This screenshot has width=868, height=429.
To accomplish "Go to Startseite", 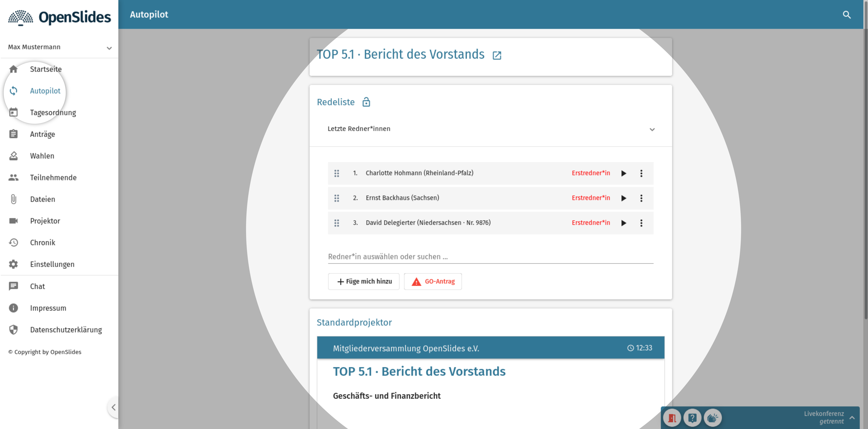I will pyautogui.click(x=60, y=69).
